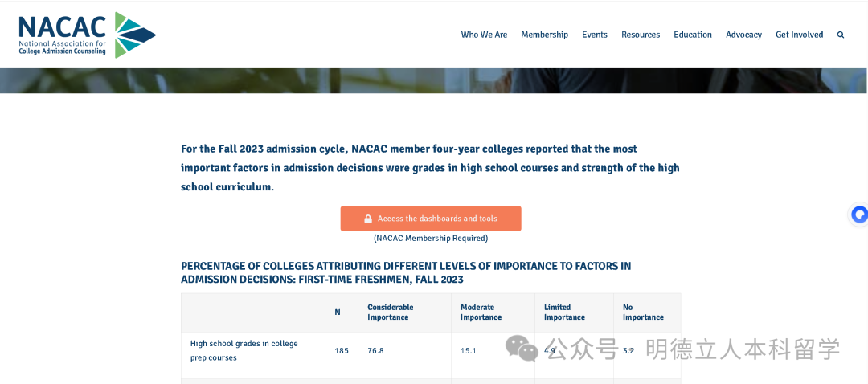868x384 pixels.
Task: Click the Considerable Importance column header
Action: point(391,313)
